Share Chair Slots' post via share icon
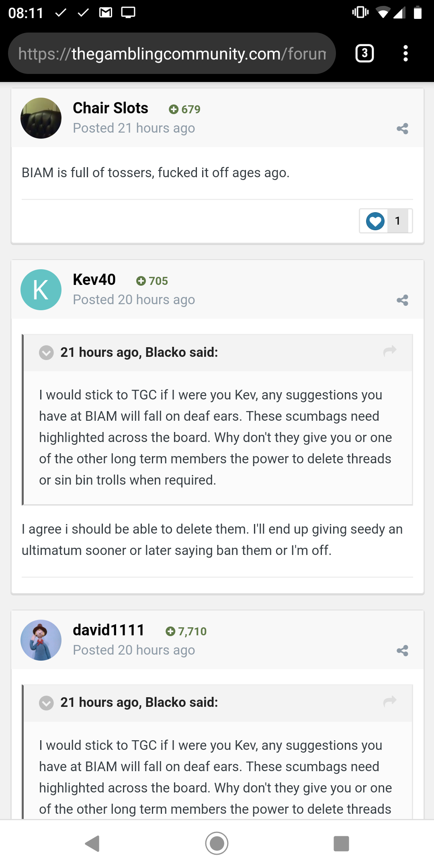Image resolution: width=434 pixels, height=868 pixels. click(x=402, y=129)
